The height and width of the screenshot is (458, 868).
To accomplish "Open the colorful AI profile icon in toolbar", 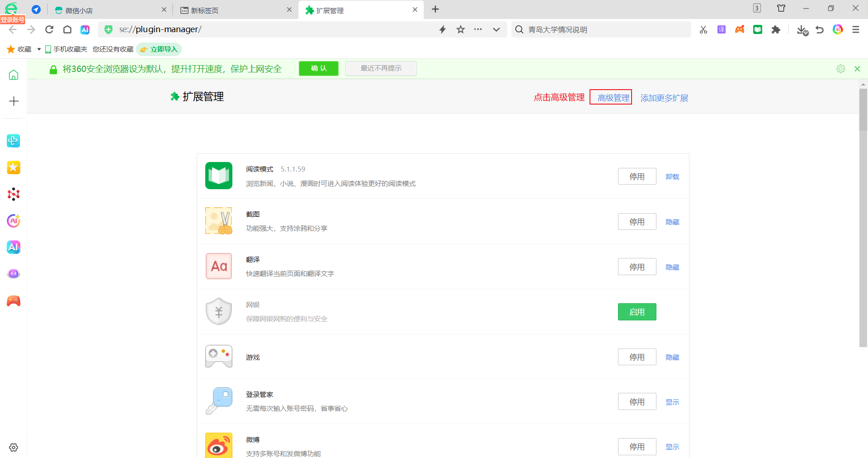I will click(x=838, y=29).
